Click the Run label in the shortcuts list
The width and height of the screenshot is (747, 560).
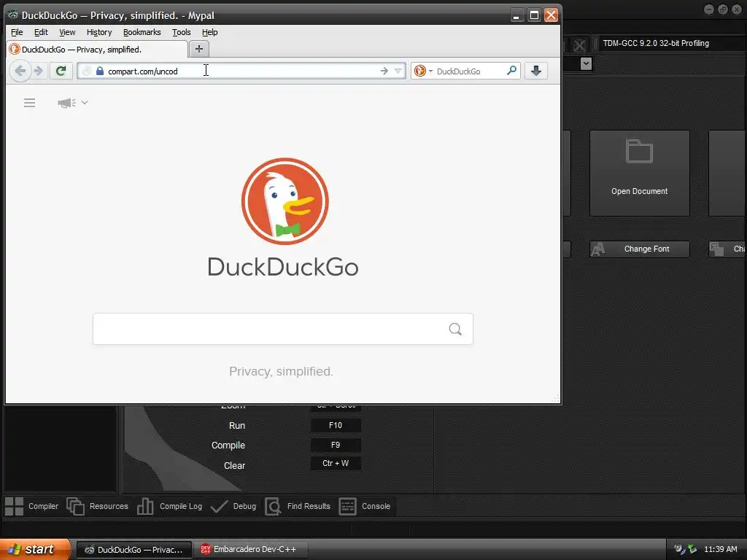click(237, 426)
